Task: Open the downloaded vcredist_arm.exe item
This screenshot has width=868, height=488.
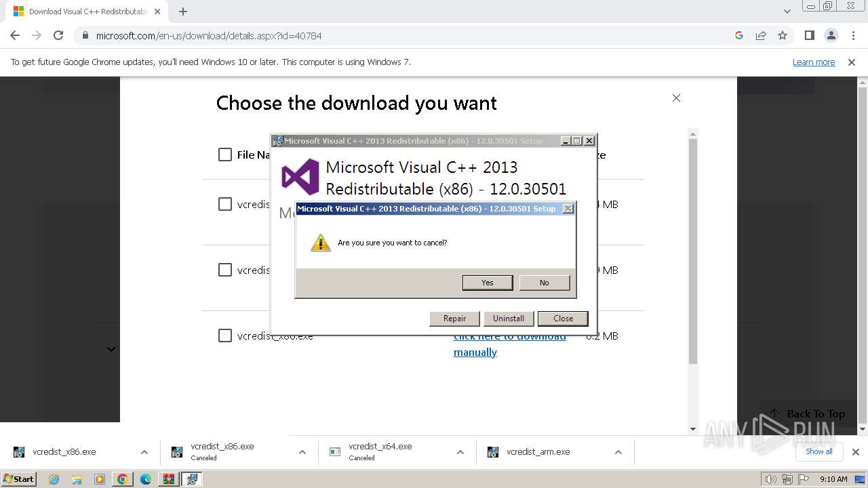Action: tap(538, 452)
